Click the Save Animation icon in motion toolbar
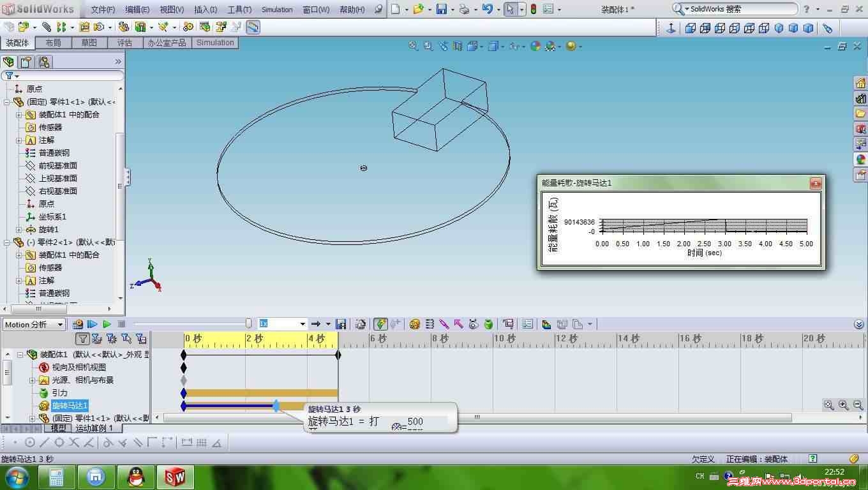Screen dimensions: 868x490 (x=341, y=324)
